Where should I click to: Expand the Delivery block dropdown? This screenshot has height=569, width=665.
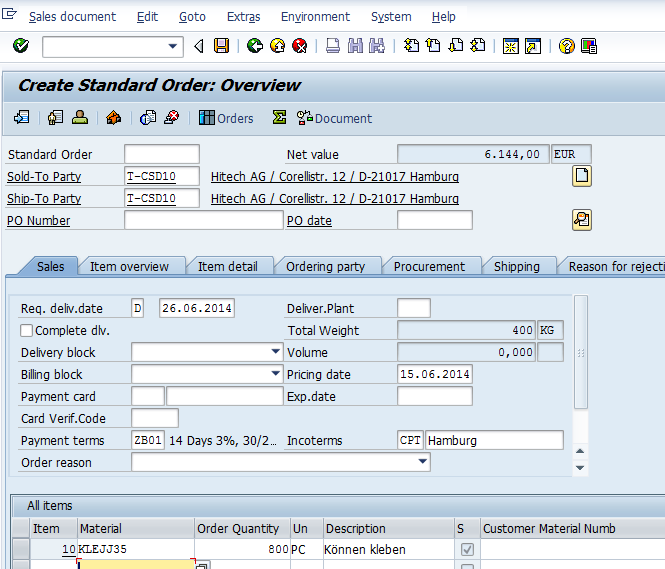pyautogui.click(x=275, y=351)
